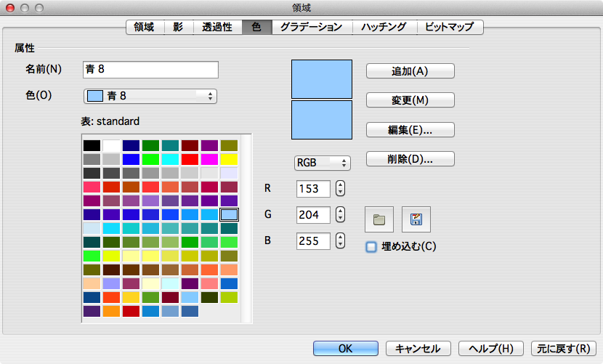The image size is (603, 364).
Task: Click the キャンセル button
Action: point(418,349)
